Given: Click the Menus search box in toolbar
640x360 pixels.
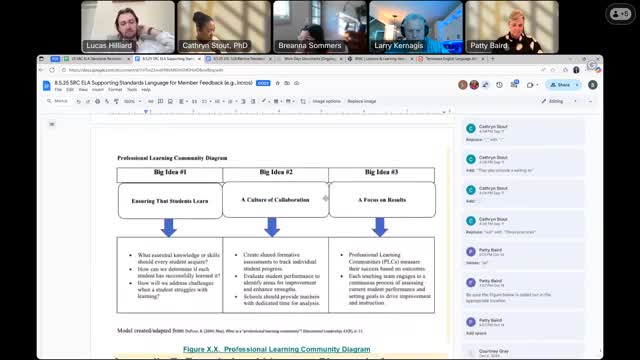Looking at the screenshot, I should [58, 101].
